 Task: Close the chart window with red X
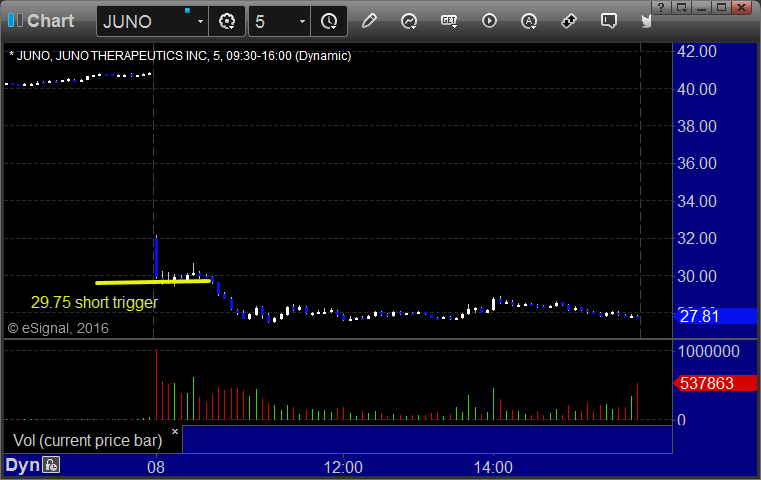point(742,7)
